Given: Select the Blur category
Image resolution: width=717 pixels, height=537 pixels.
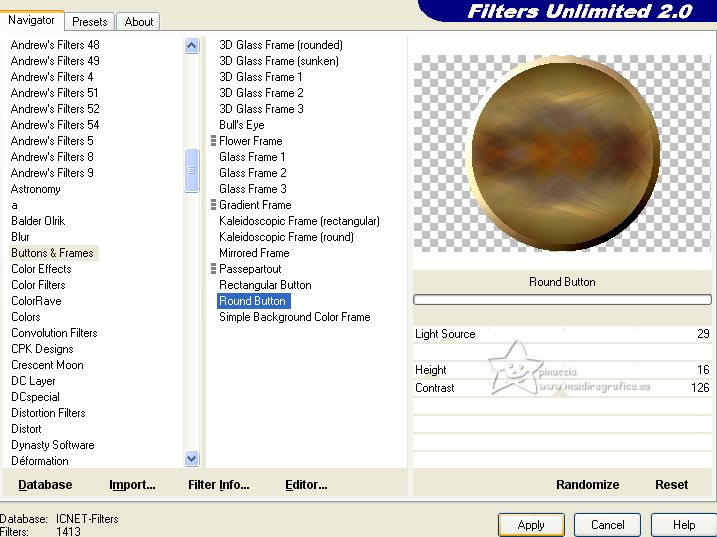Looking at the screenshot, I should (x=20, y=237).
